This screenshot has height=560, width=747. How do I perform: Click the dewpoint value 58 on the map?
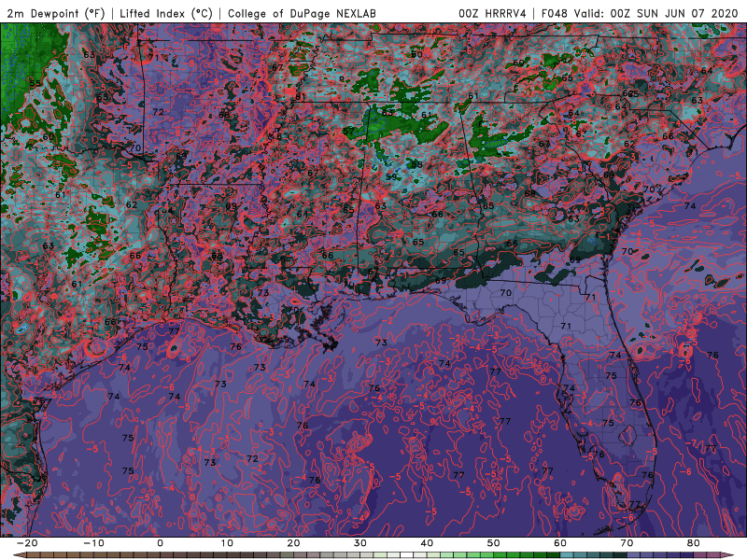416,164
